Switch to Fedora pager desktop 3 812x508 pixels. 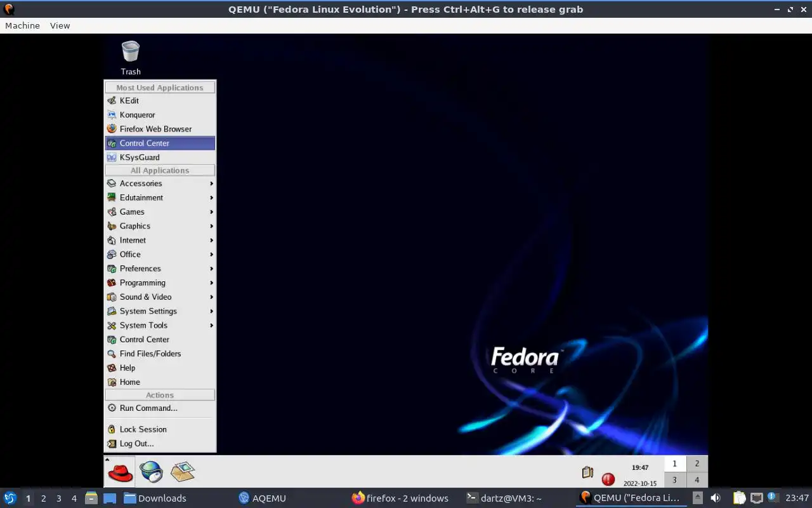tap(674, 480)
